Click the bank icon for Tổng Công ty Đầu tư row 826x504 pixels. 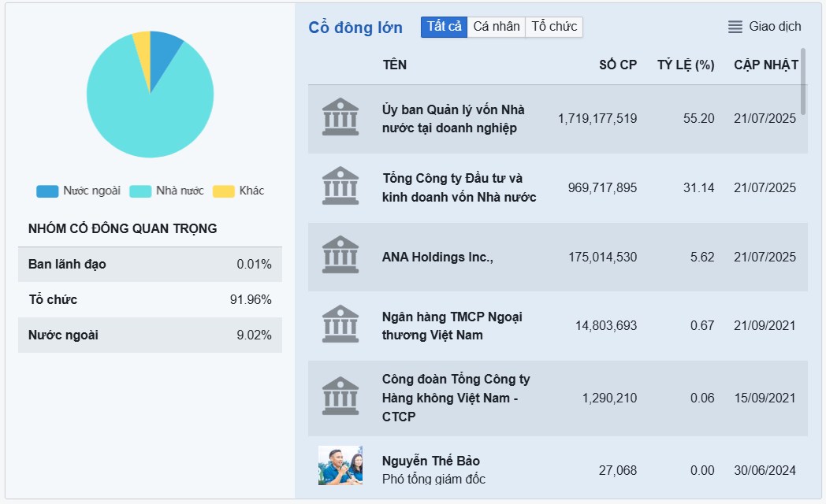click(340, 187)
